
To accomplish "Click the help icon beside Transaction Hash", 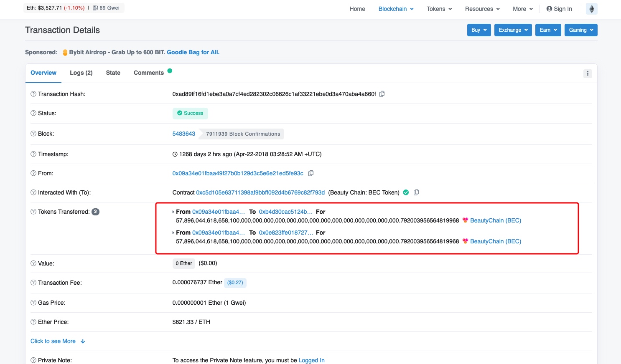I will tap(33, 94).
